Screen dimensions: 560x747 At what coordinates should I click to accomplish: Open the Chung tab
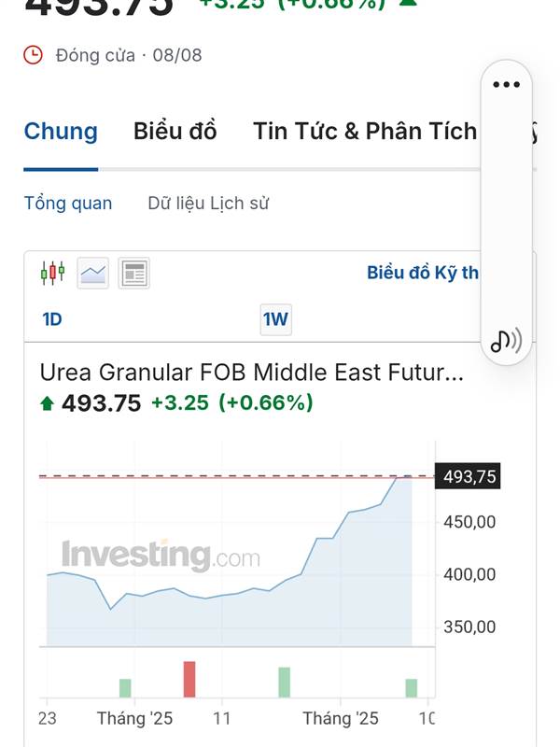click(61, 132)
